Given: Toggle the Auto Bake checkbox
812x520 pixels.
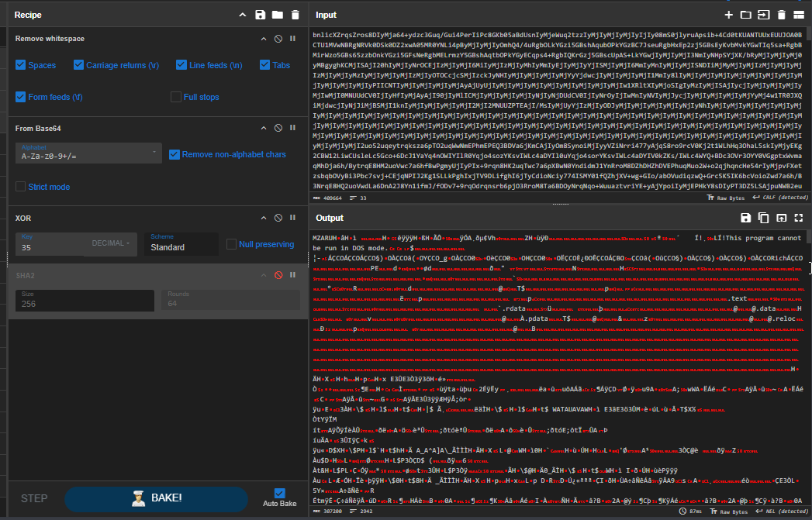Looking at the screenshot, I should pyautogui.click(x=280, y=493).
